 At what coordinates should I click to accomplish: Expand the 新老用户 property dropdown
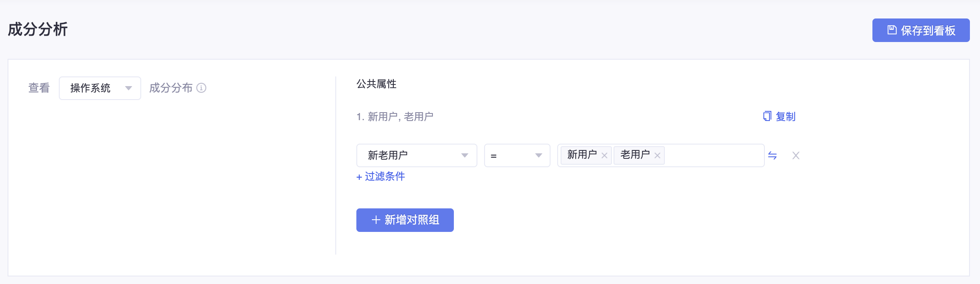point(417,155)
